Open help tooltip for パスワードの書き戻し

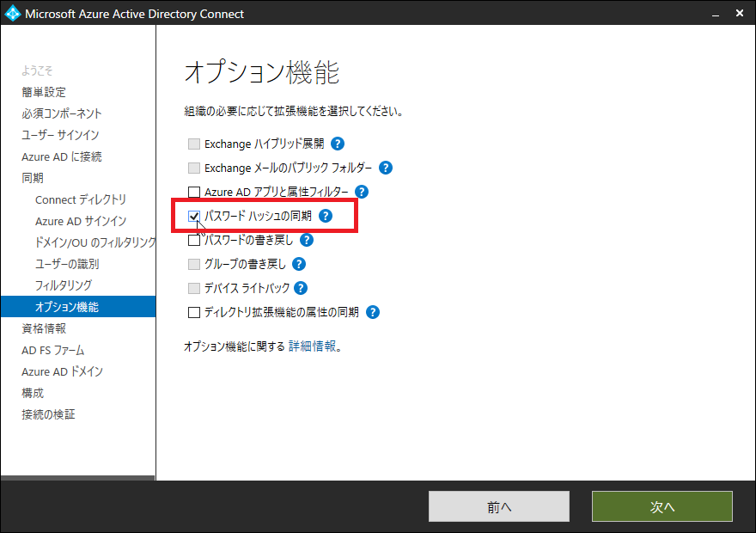click(307, 240)
